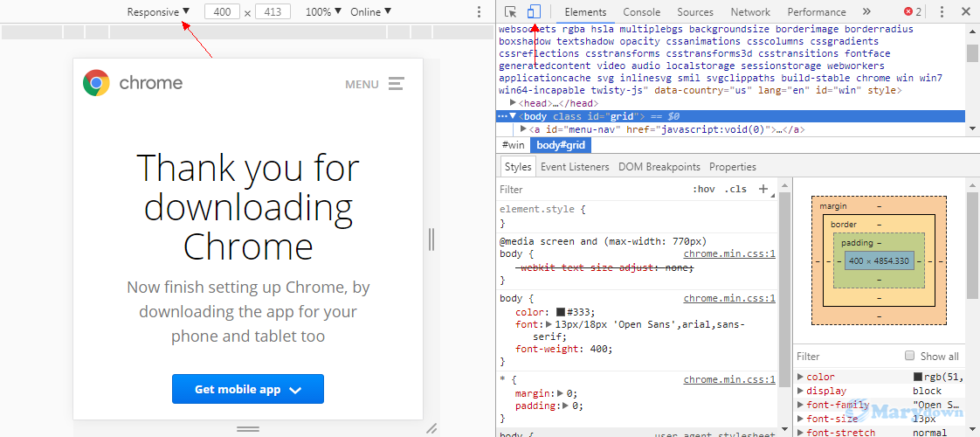Select the Event Listeners sidebar tab
980x437 pixels.
coord(575,167)
